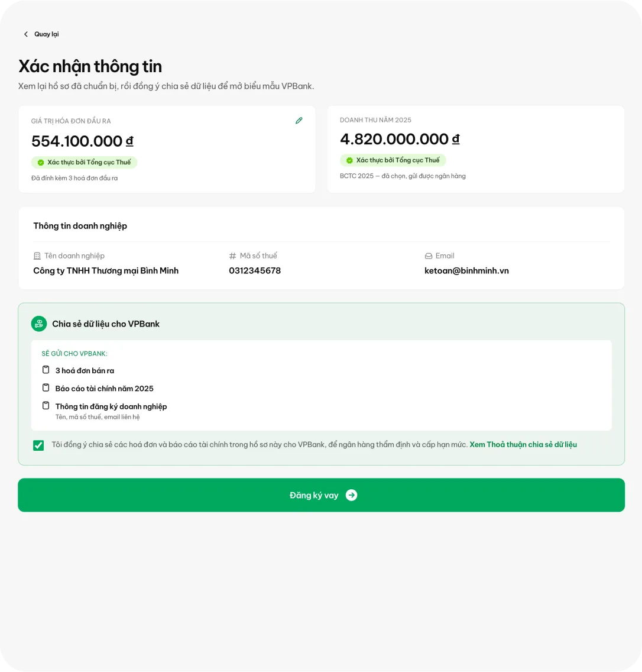Click the round data-sharing icon beside Chia sẻ dữ liệu
The width and height of the screenshot is (642, 672).
pos(39,324)
